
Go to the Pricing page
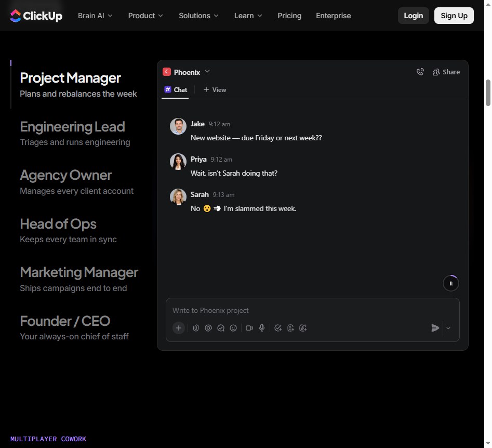(289, 16)
